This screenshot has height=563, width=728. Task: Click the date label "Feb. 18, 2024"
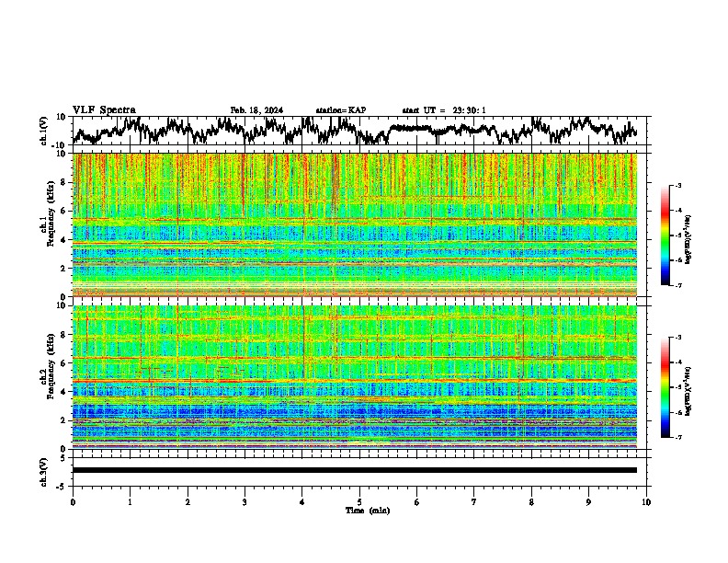point(256,110)
